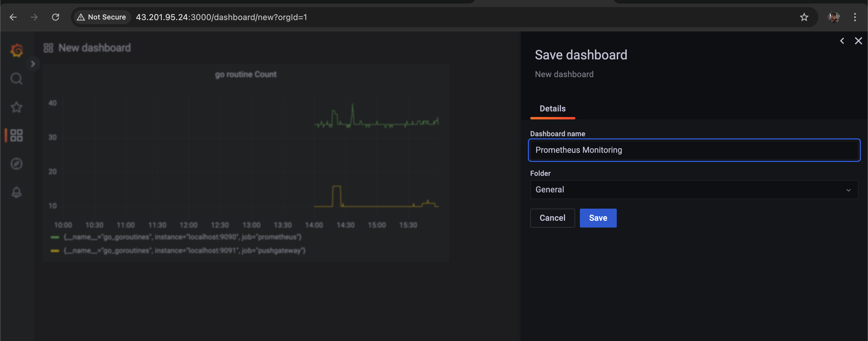Image resolution: width=868 pixels, height=341 pixels.
Task: Click the Cancel button
Action: click(552, 218)
